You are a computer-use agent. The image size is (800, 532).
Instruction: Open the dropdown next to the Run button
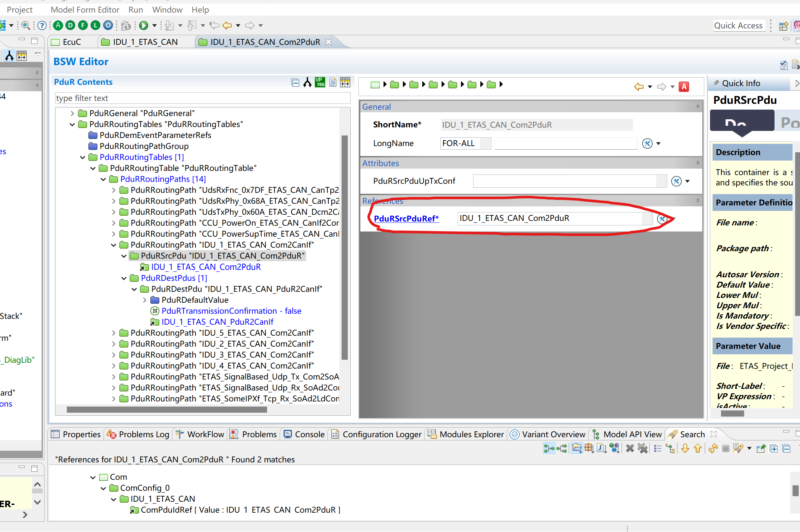[155, 25]
